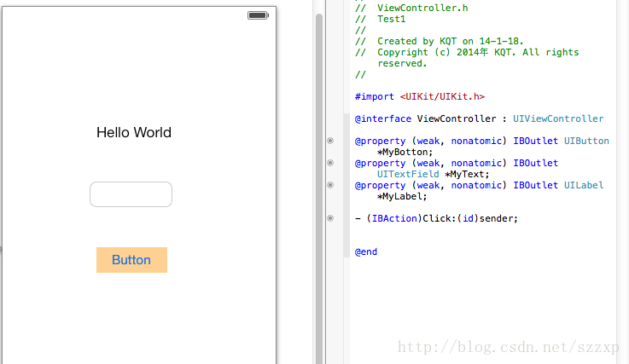The height and width of the screenshot is (364, 629).
Task: Click on UIViewController superclass name
Action: coord(558,118)
